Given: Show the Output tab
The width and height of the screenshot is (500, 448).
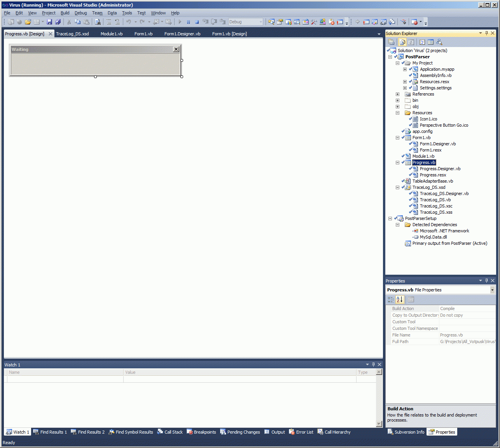Looking at the screenshot, I should click(x=274, y=432).
